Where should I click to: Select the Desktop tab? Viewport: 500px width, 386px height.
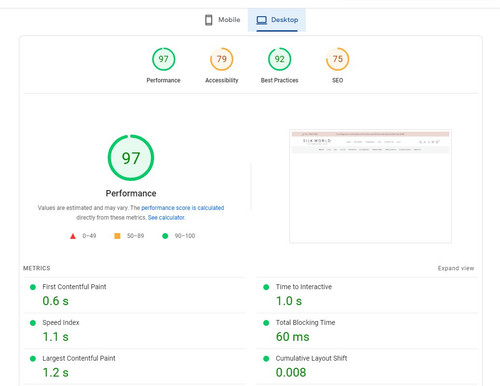coord(277,20)
